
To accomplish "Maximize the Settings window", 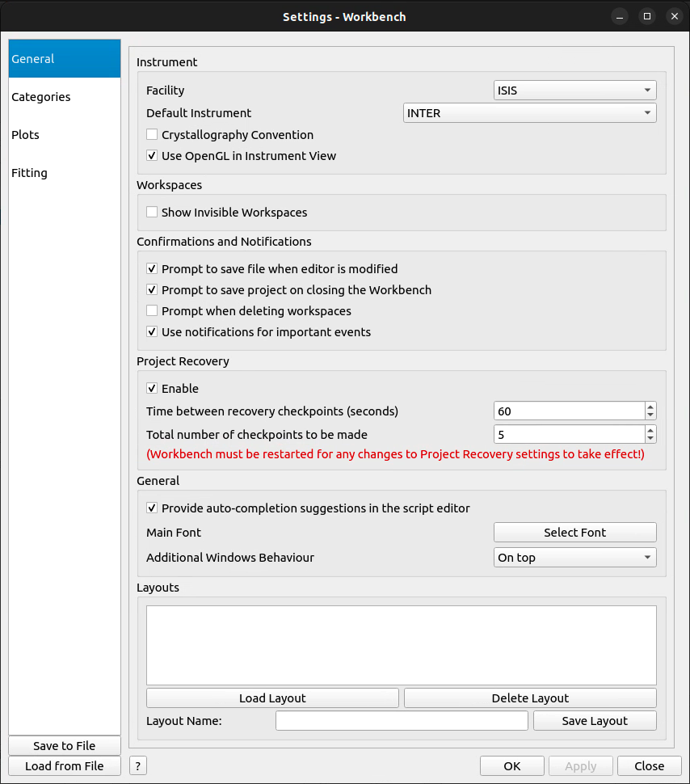I will click(x=646, y=16).
